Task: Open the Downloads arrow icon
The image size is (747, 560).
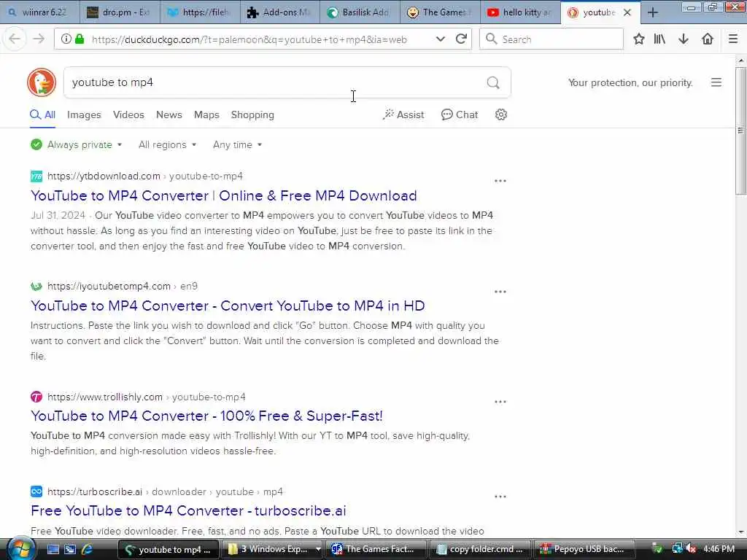Action: [683, 39]
